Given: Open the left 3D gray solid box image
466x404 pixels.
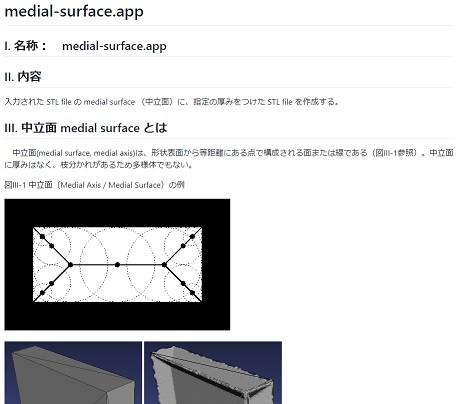Looking at the screenshot, I should (x=73, y=373).
